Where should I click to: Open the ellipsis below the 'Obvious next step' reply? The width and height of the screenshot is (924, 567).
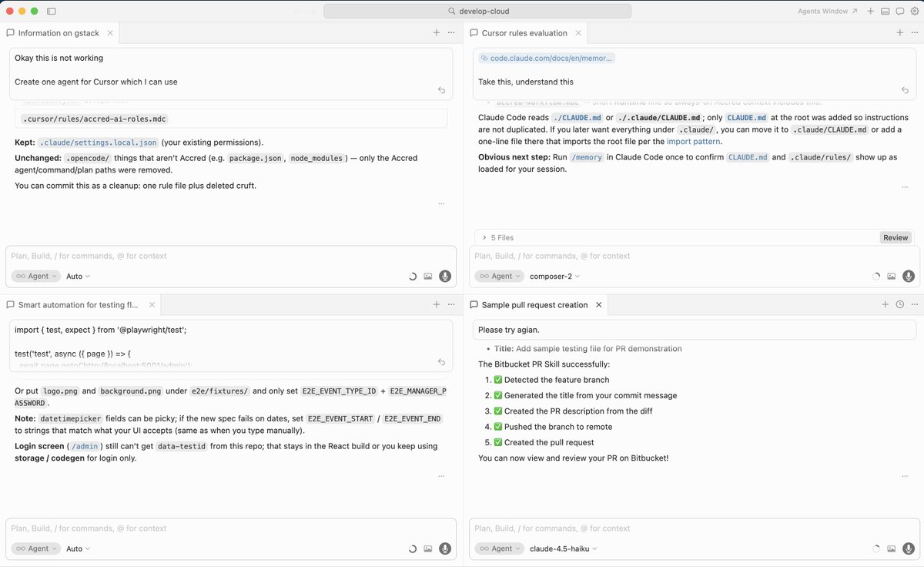tap(905, 186)
